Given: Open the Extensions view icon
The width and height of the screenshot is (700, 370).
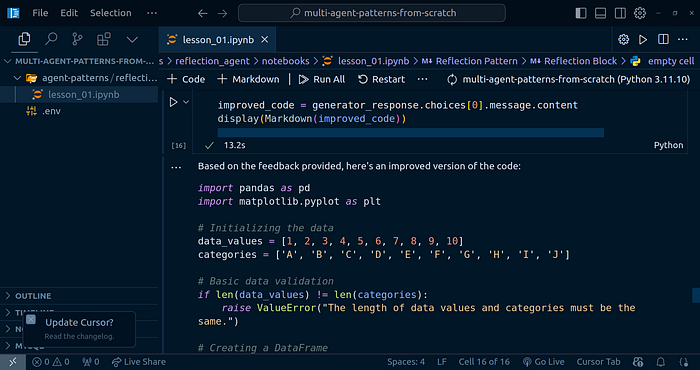Looking at the screenshot, I should 104,39.
